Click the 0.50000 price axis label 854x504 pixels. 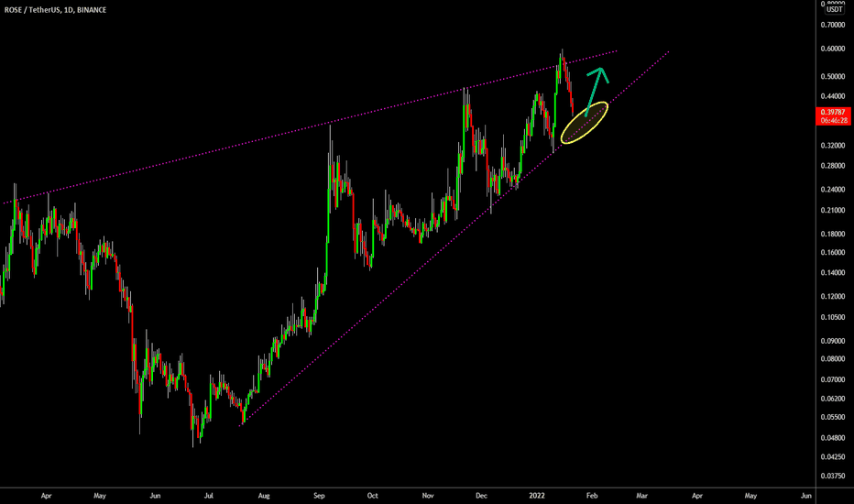[833, 76]
